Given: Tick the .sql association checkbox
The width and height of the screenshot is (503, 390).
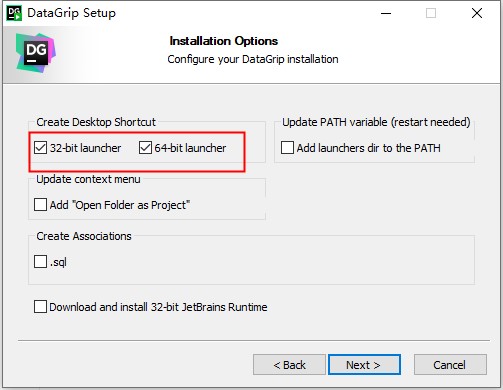Looking at the screenshot, I should (x=40, y=262).
